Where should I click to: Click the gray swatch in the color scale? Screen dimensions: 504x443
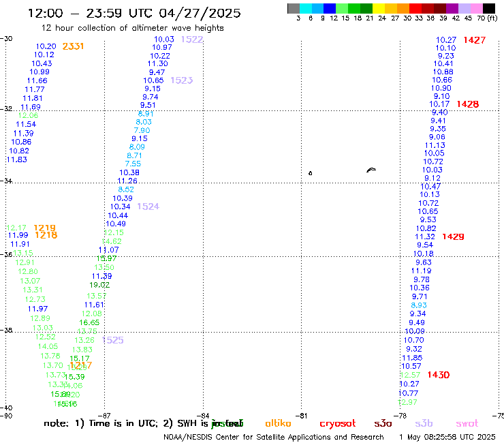coord(294,8)
